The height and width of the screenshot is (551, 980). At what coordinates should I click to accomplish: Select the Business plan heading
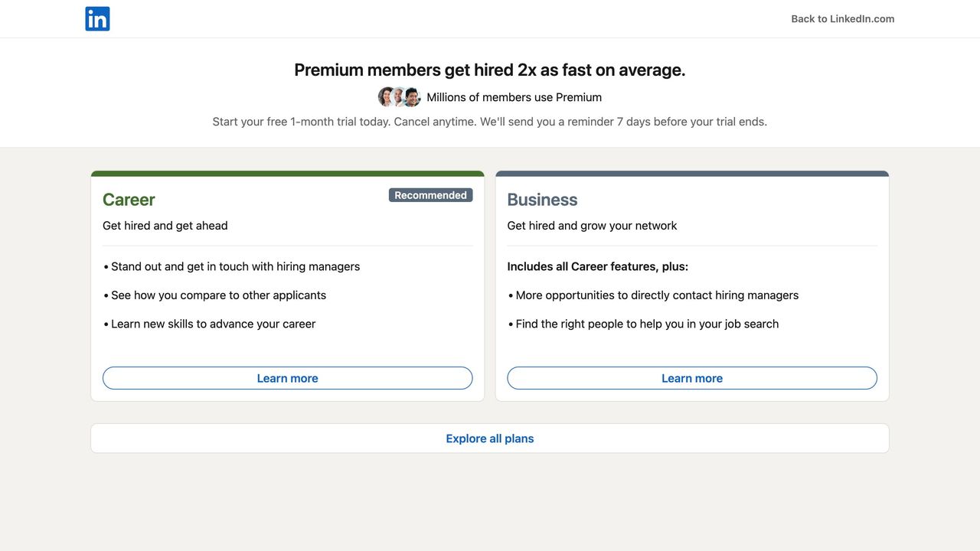pyautogui.click(x=542, y=200)
